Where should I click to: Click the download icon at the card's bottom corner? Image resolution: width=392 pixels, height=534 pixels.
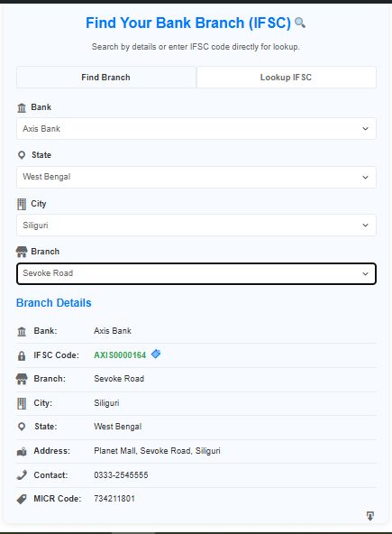(370, 516)
